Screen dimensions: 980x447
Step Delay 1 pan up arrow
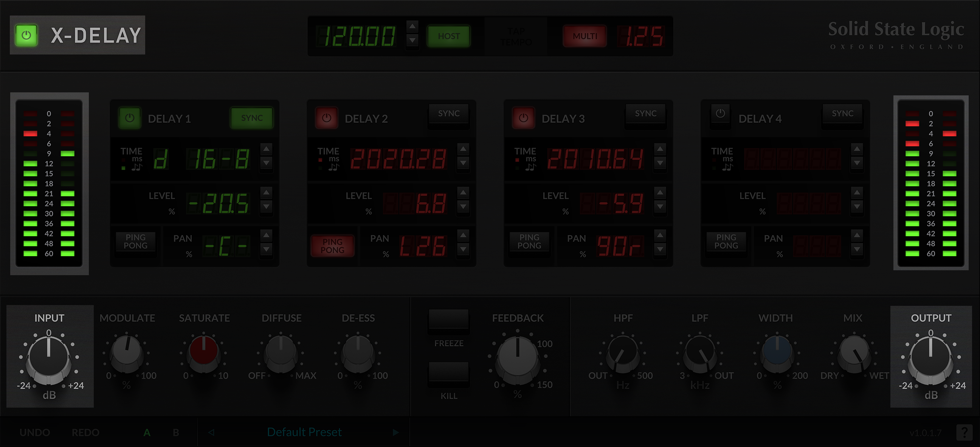click(x=266, y=235)
